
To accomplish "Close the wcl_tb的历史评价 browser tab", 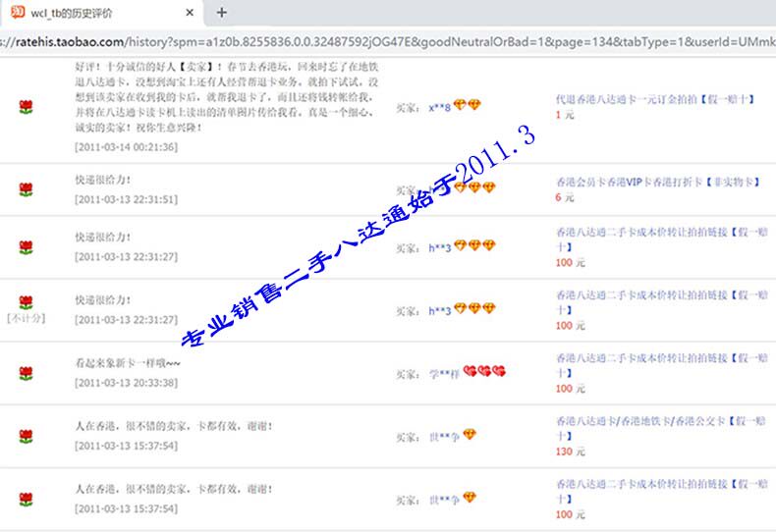I will point(190,13).
